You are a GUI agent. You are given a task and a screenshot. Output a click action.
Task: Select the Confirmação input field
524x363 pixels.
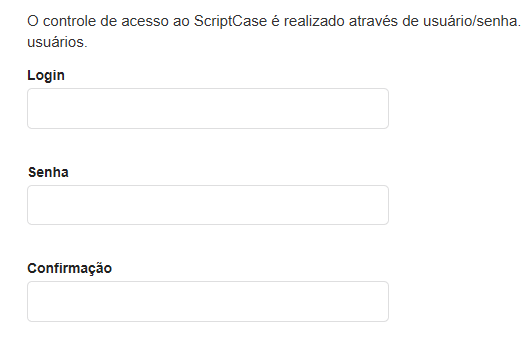[208, 301]
